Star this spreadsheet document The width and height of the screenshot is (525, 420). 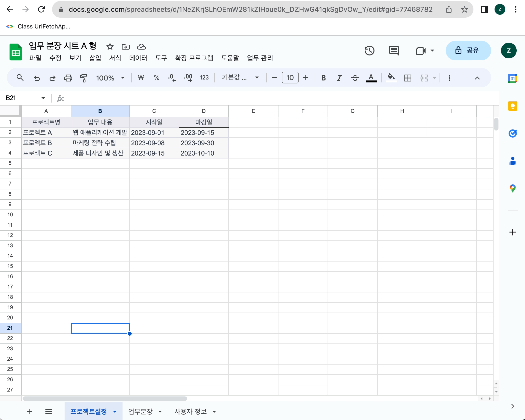(x=110, y=46)
